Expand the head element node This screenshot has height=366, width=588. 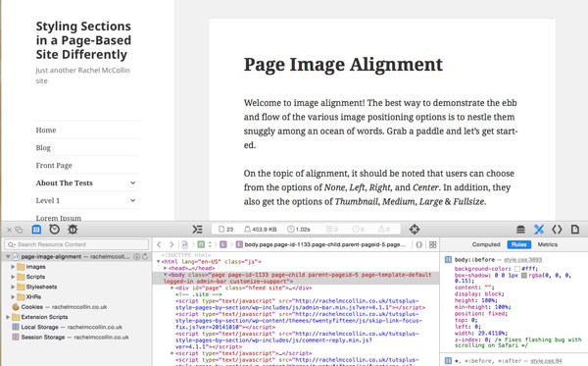point(166,269)
